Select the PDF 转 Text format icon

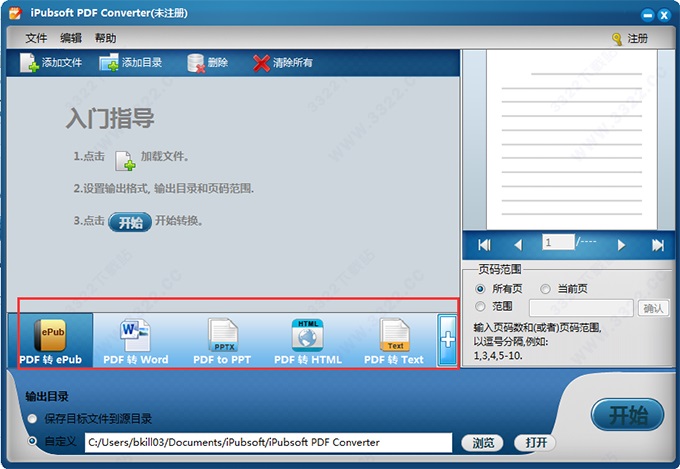coord(394,335)
